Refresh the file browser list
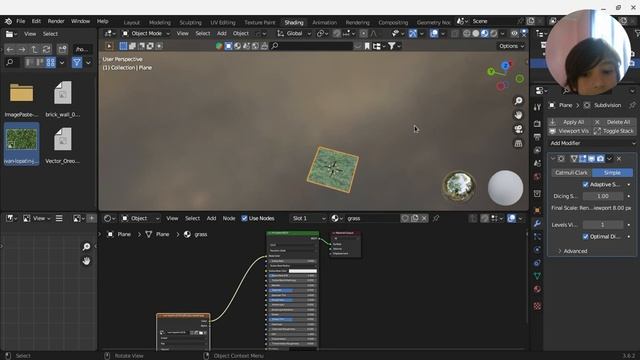Image resolution: width=640 pixels, height=360 pixels. [47, 49]
